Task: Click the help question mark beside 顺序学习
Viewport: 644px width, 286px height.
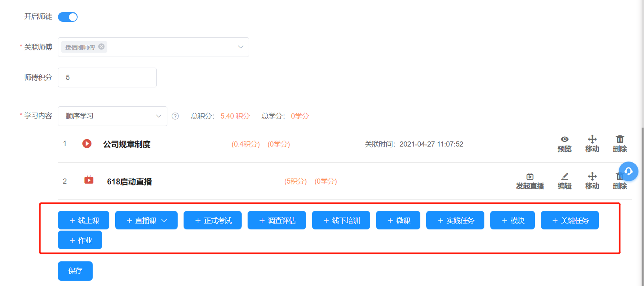Action: tap(175, 116)
